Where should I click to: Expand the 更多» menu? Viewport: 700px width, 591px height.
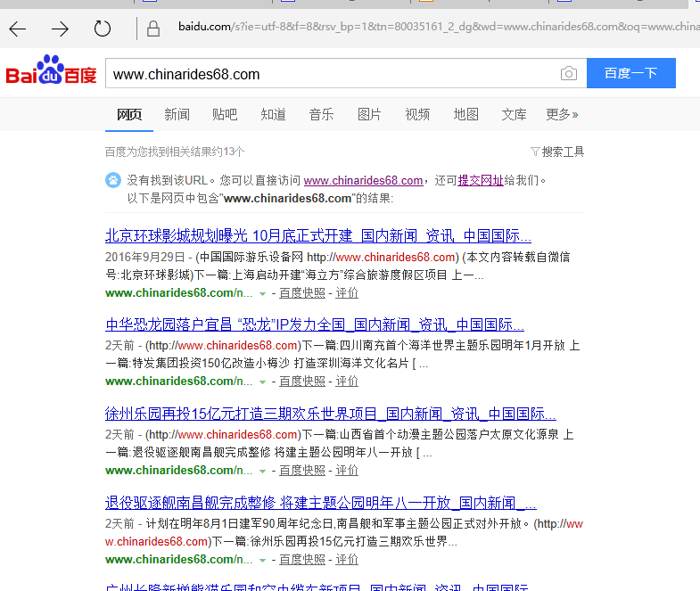coord(562,115)
